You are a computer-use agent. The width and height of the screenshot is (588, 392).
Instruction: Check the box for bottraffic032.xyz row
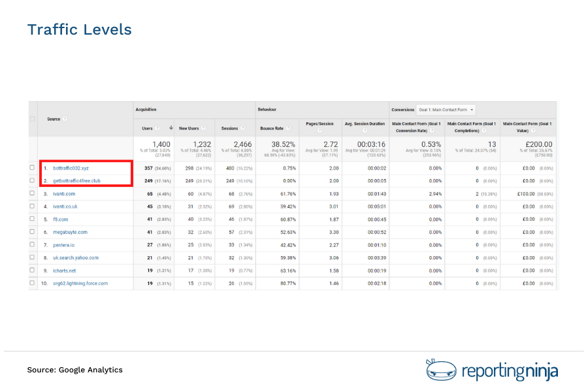[32, 168]
